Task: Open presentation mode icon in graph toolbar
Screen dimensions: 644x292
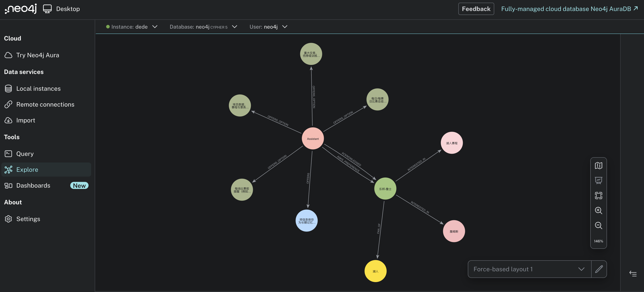Action: click(598, 180)
